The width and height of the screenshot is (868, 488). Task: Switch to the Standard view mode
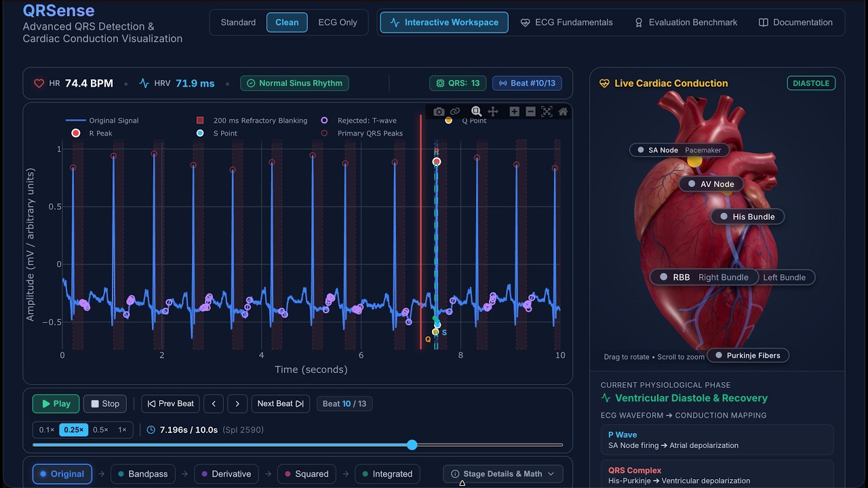pos(238,22)
